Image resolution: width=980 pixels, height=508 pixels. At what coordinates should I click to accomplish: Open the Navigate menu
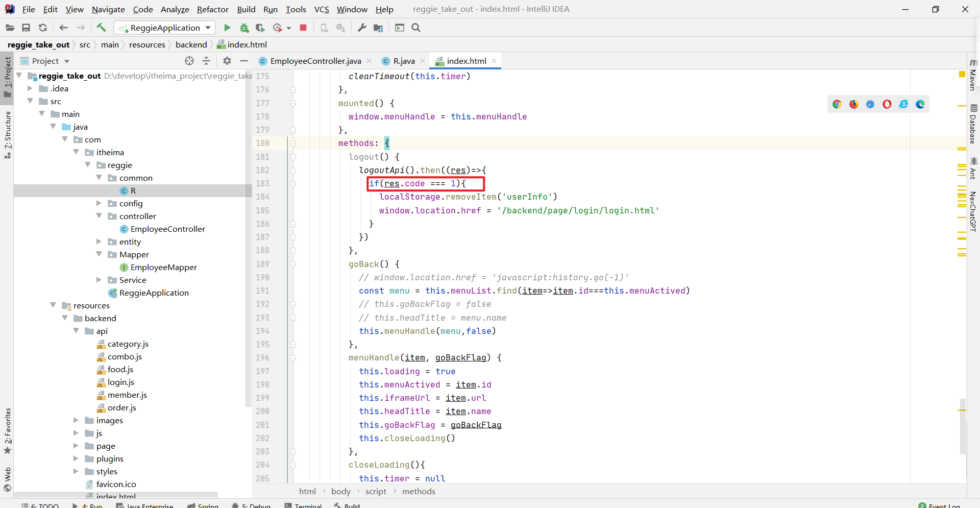coord(108,9)
